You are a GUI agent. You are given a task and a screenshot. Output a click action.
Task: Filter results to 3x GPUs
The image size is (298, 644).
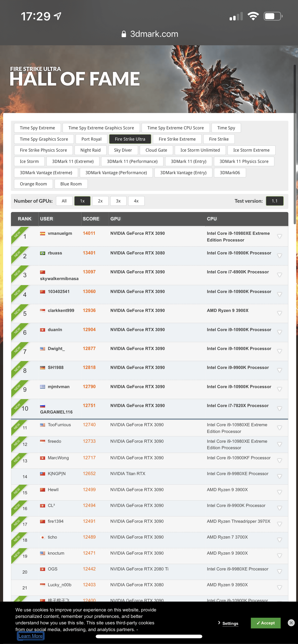click(x=118, y=201)
